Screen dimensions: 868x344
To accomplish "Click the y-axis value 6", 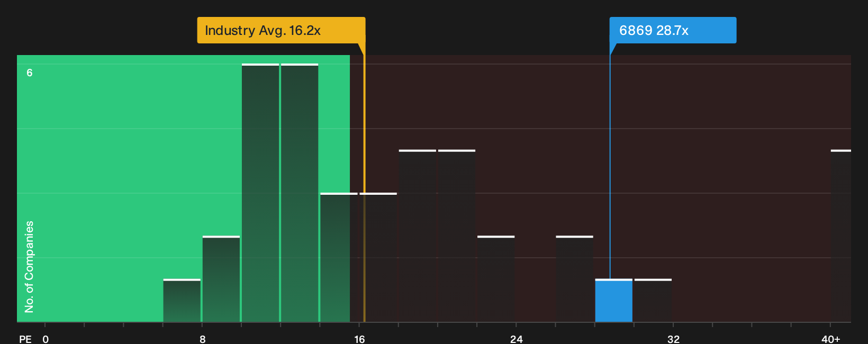I will click(x=30, y=73).
